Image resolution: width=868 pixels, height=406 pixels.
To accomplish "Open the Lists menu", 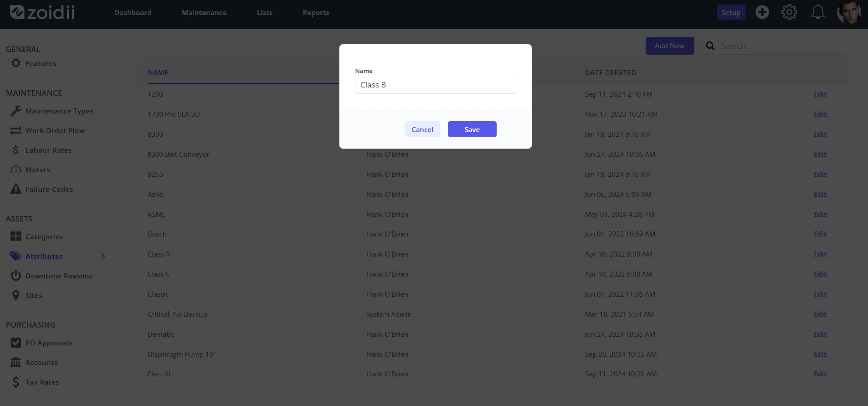I will click(x=264, y=13).
